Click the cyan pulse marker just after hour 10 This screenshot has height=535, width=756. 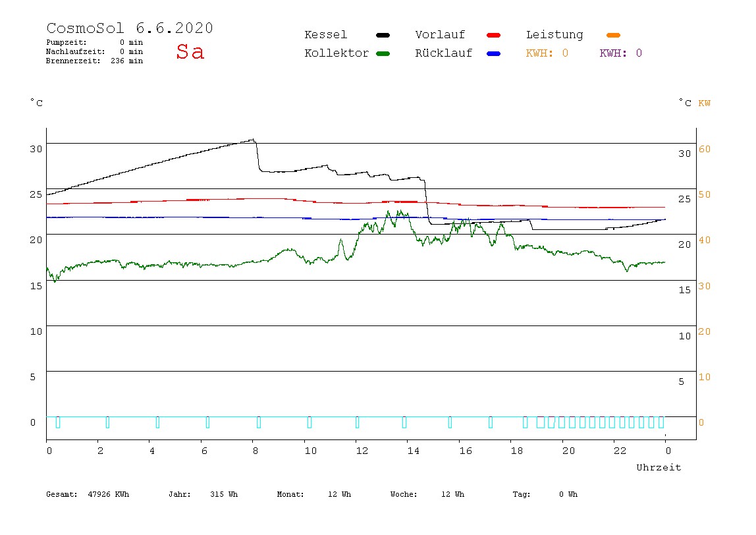[x=310, y=422]
